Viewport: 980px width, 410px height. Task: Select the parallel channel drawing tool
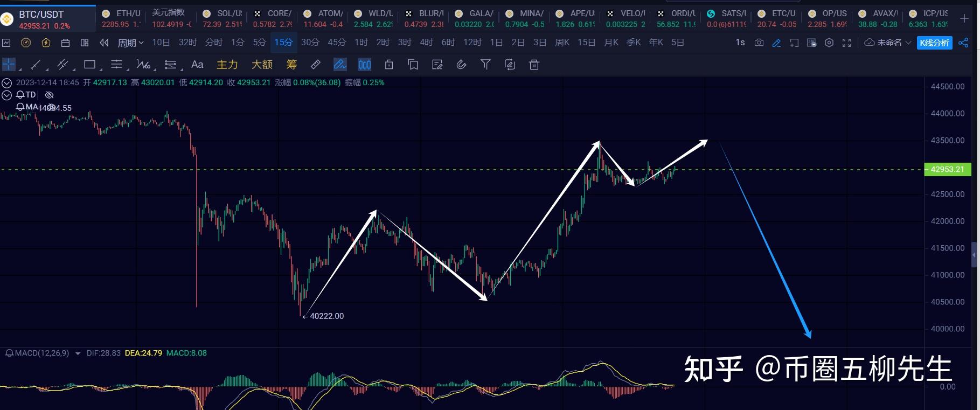[62, 65]
